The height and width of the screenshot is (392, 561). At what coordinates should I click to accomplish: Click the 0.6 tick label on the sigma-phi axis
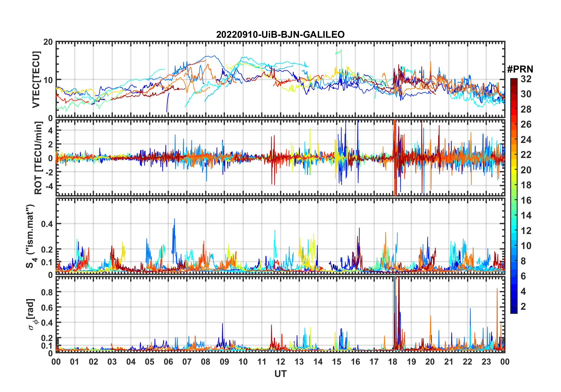click(x=47, y=307)
